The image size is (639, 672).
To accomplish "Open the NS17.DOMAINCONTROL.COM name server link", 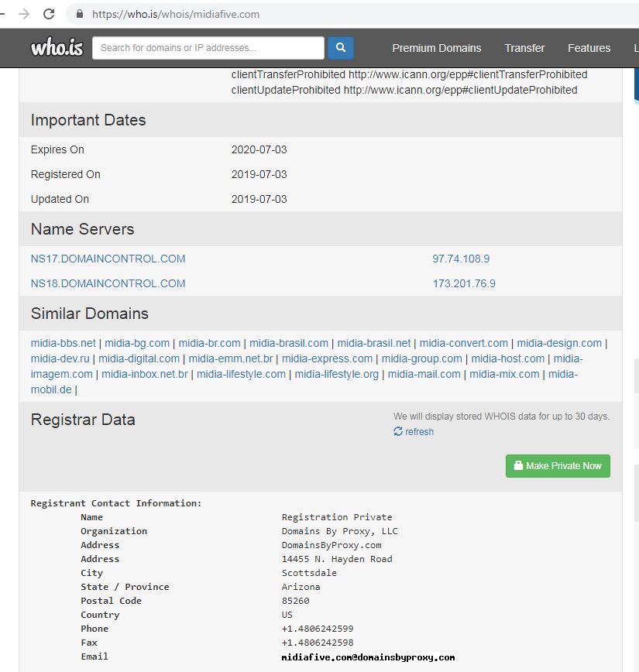I will 108,259.
